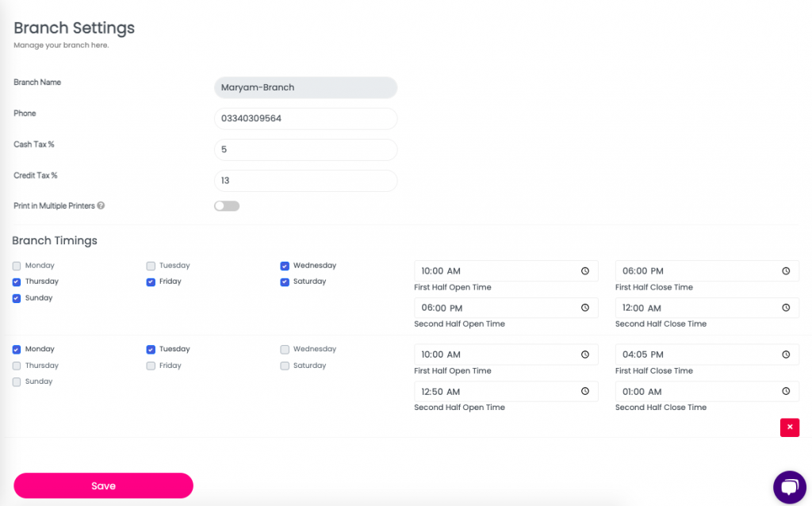The image size is (812, 506).
Task: Select the Cash Tax % field
Action: click(305, 149)
